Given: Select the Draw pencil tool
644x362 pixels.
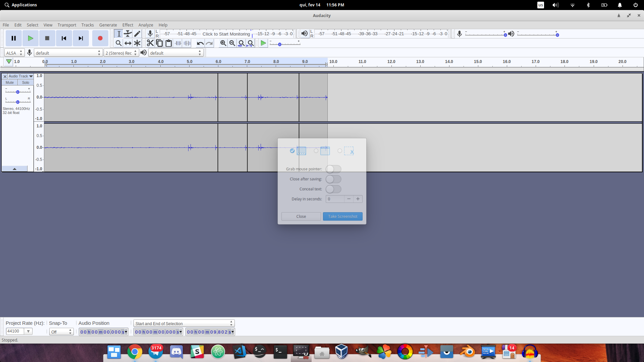Looking at the screenshot, I should pos(137,34).
